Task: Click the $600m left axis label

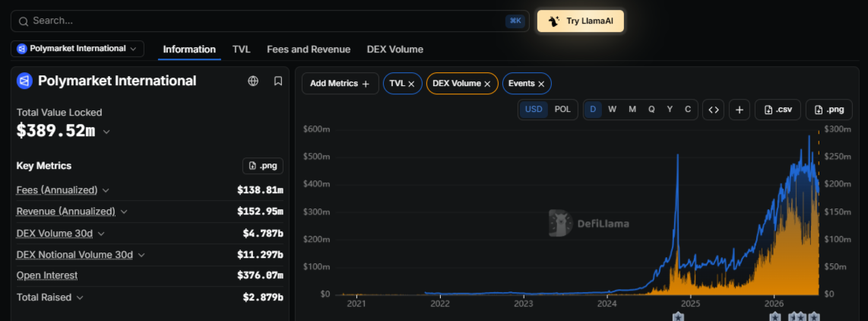Action: (x=317, y=129)
